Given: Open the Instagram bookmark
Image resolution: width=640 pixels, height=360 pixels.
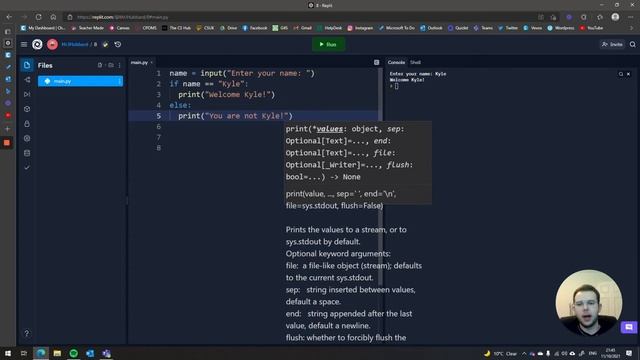Looking at the screenshot, I should click(360, 28).
